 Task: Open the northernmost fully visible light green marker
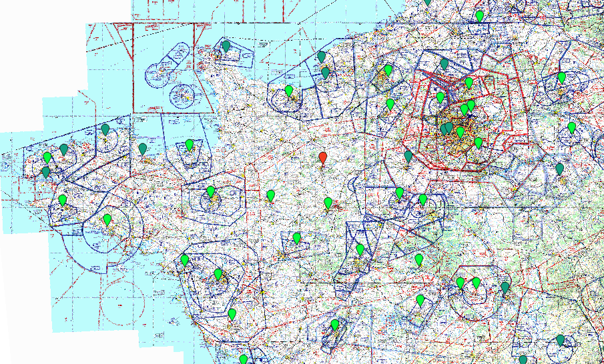479,17
